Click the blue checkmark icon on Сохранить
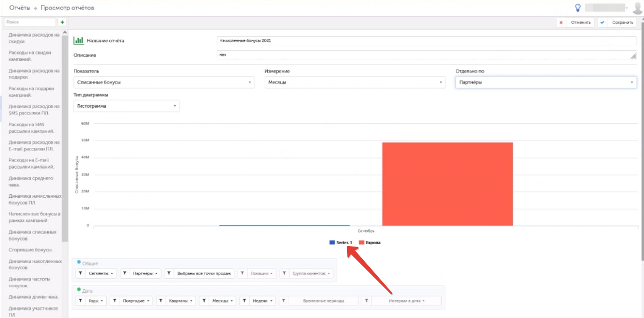The width and height of the screenshot is (644, 318). [602, 22]
